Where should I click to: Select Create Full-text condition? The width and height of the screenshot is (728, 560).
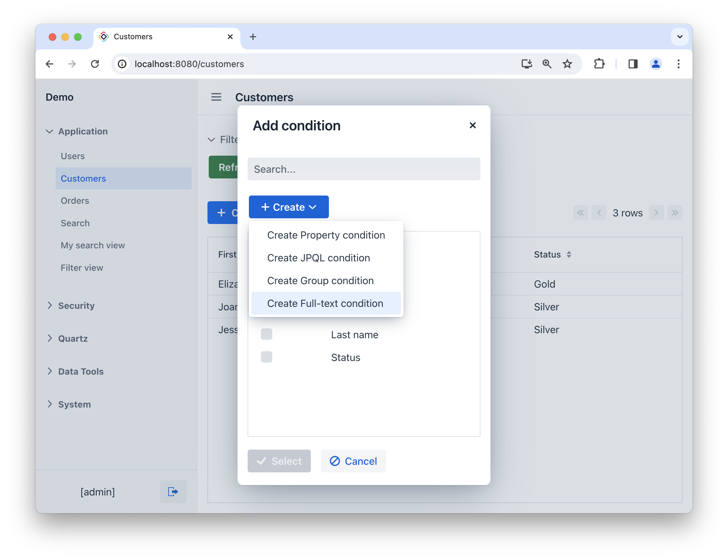click(x=325, y=303)
